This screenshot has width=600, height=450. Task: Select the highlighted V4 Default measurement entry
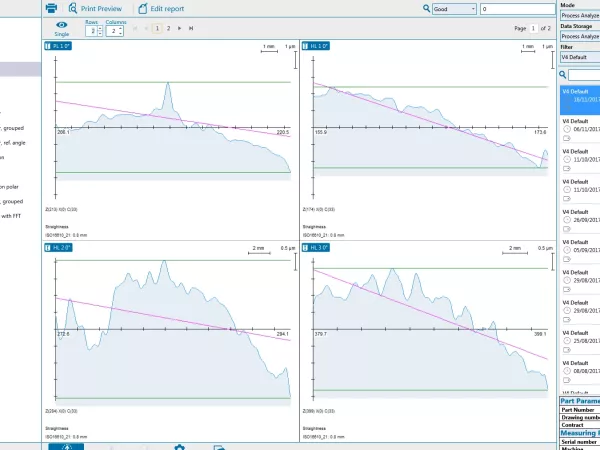pyautogui.click(x=580, y=96)
